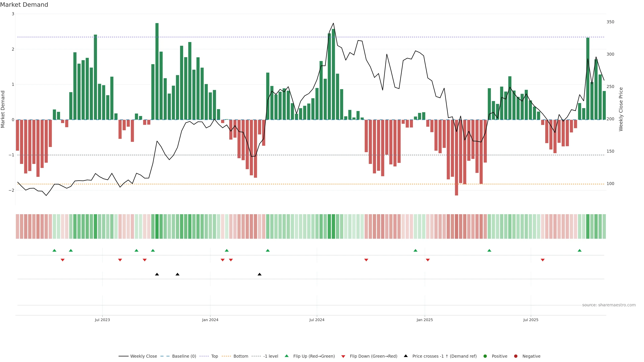Viewport: 644px width, 362px height.
Task: Click the green Flip Up legend triangle
Action: click(x=286, y=356)
